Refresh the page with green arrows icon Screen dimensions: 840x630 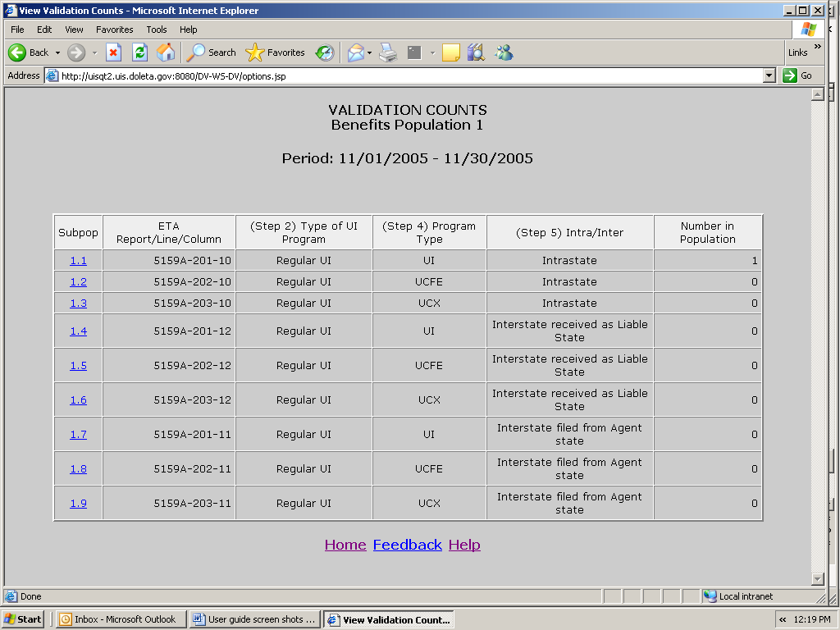139,52
